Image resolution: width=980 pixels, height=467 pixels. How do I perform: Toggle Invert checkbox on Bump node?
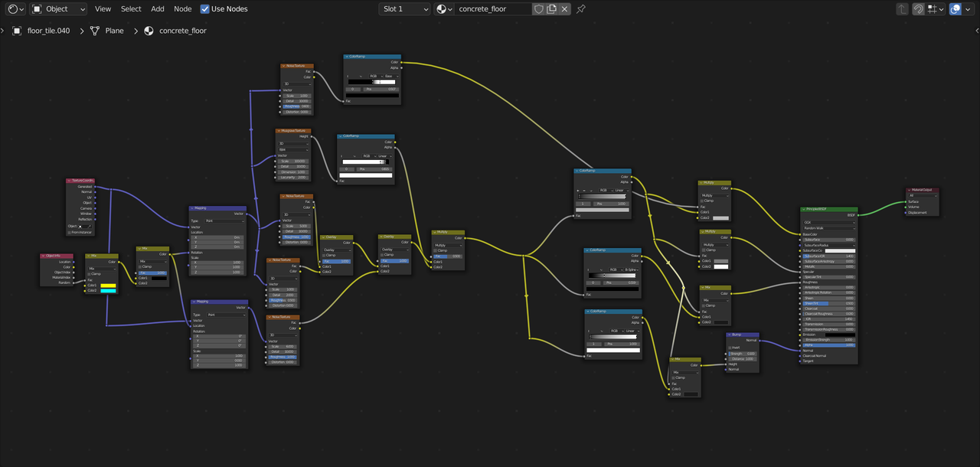point(730,348)
